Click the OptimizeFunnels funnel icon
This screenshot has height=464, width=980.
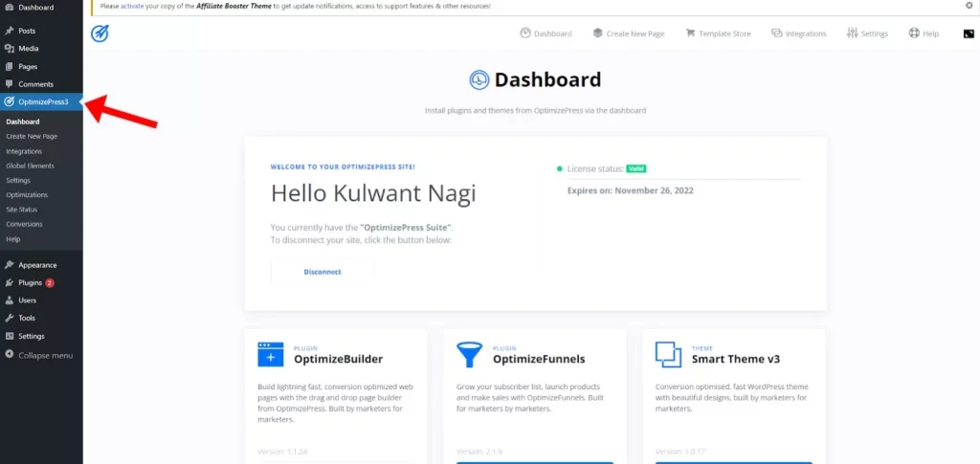(x=469, y=354)
